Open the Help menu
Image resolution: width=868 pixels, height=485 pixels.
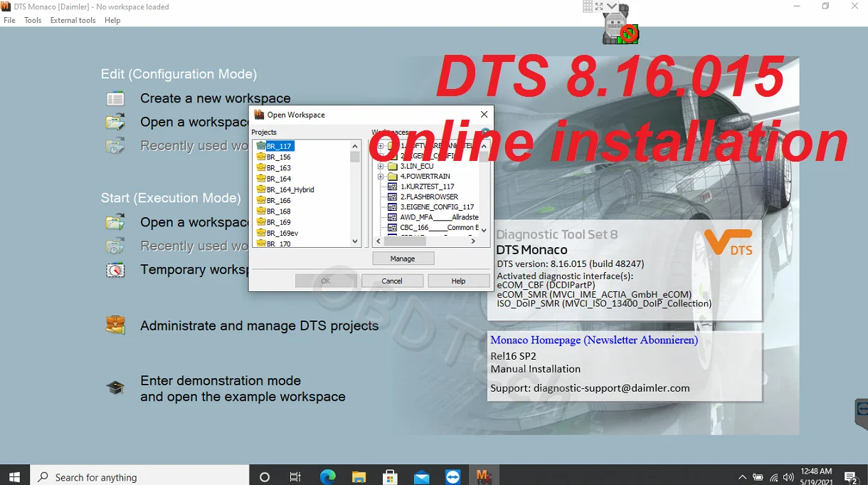pyautogui.click(x=112, y=20)
